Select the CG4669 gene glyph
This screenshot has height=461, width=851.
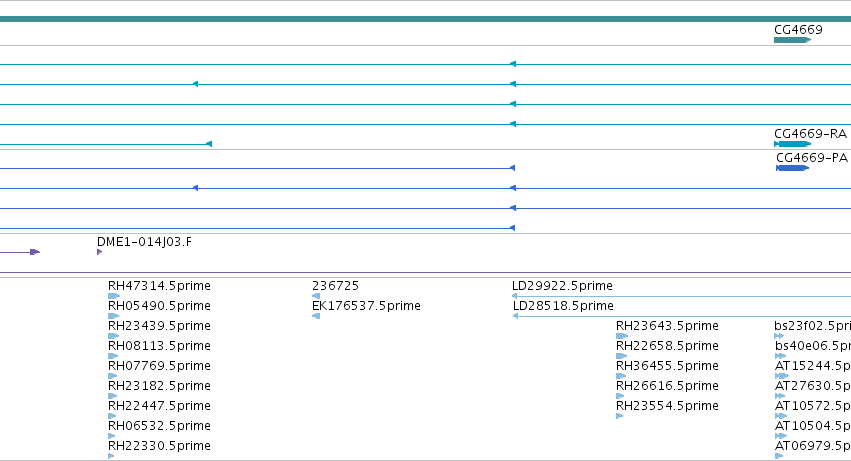pos(792,40)
